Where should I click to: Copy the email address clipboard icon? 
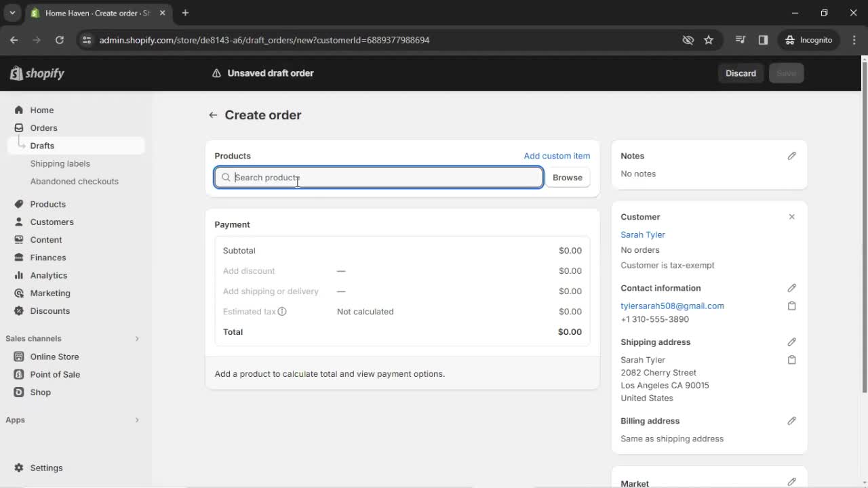coord(791,306)
